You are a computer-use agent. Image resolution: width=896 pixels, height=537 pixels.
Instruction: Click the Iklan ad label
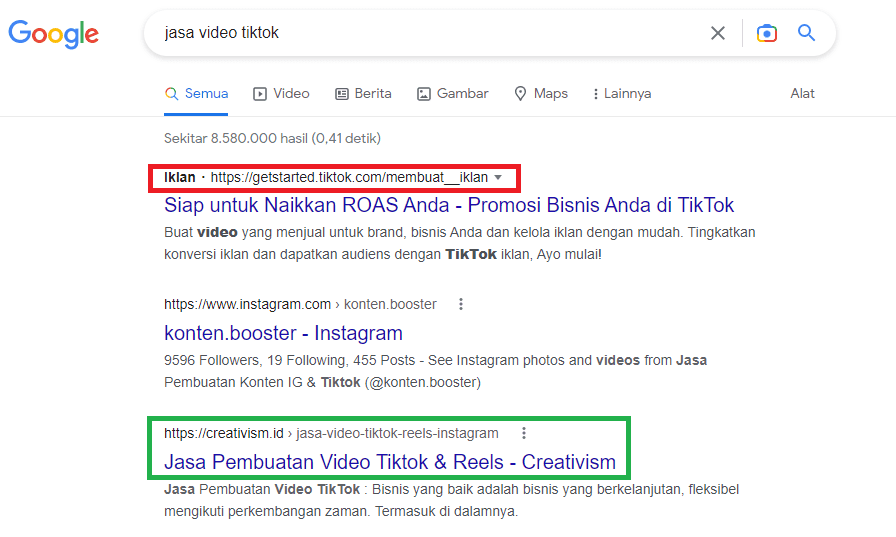(179, 178)
